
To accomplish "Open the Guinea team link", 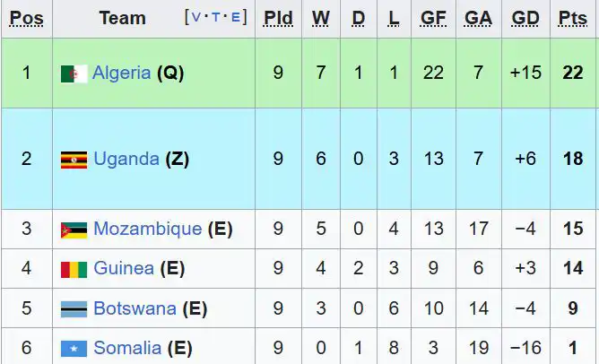I will click(123, 269).
